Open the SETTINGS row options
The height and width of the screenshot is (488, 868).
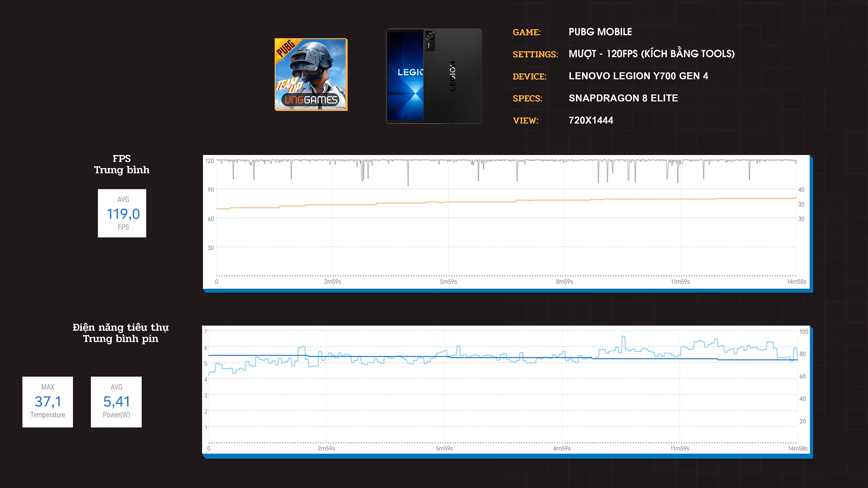[x=535, y=54]
